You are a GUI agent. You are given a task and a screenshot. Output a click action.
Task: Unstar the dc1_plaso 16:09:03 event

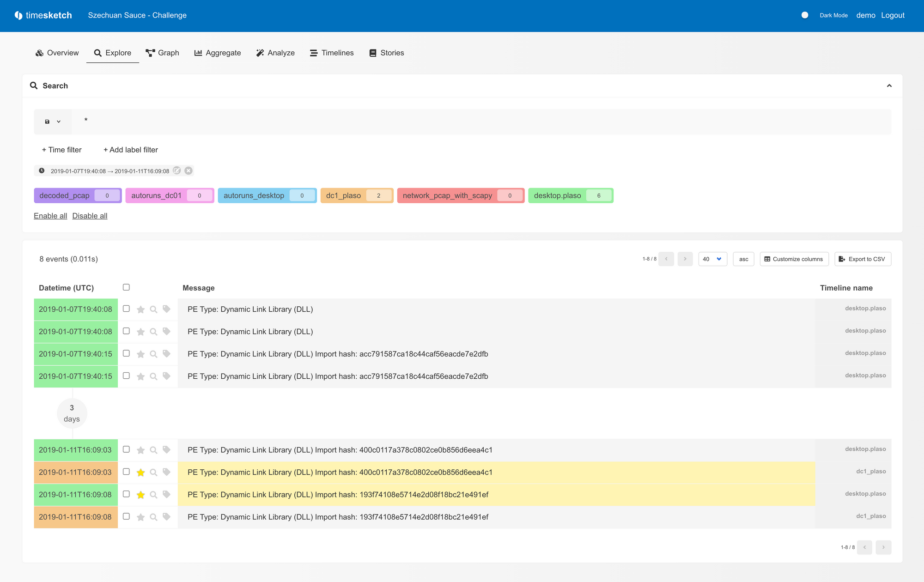point(141,472)
